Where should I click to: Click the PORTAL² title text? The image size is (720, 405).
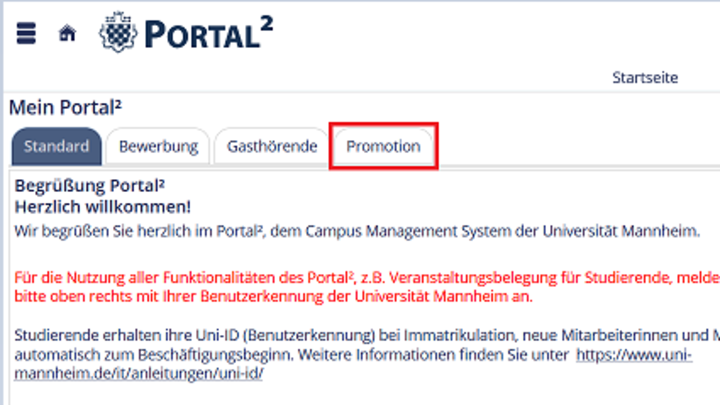[x=209, y=33]
